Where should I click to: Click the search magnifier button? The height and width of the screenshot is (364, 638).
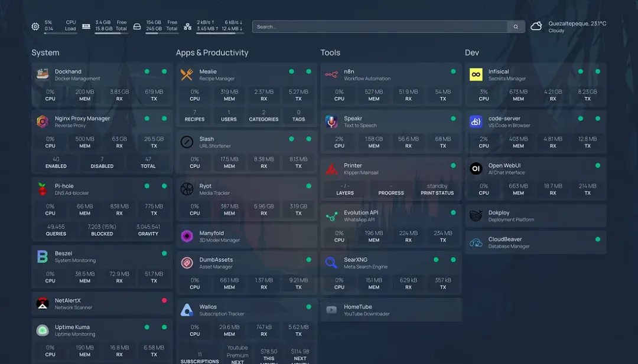click(516, 27)
